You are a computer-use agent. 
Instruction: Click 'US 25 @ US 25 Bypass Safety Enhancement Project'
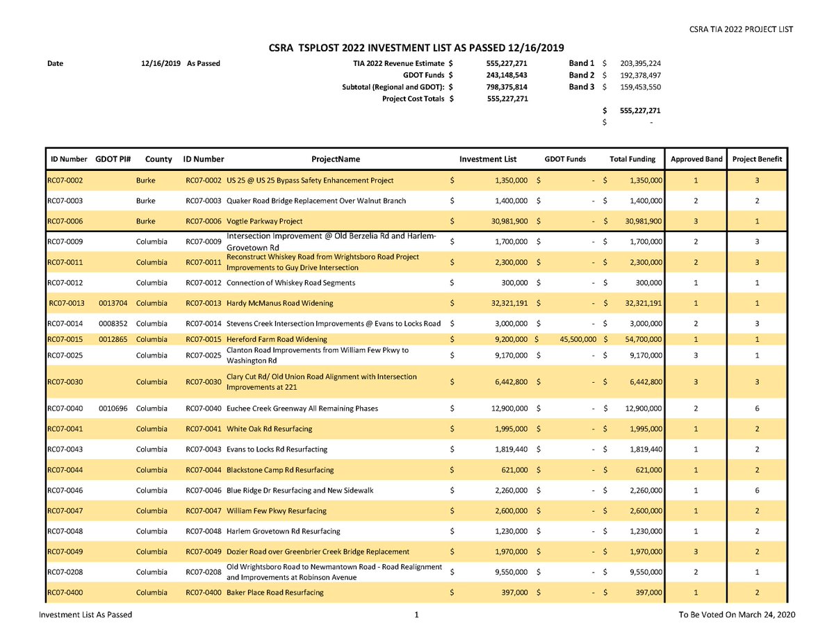(310, 181)
